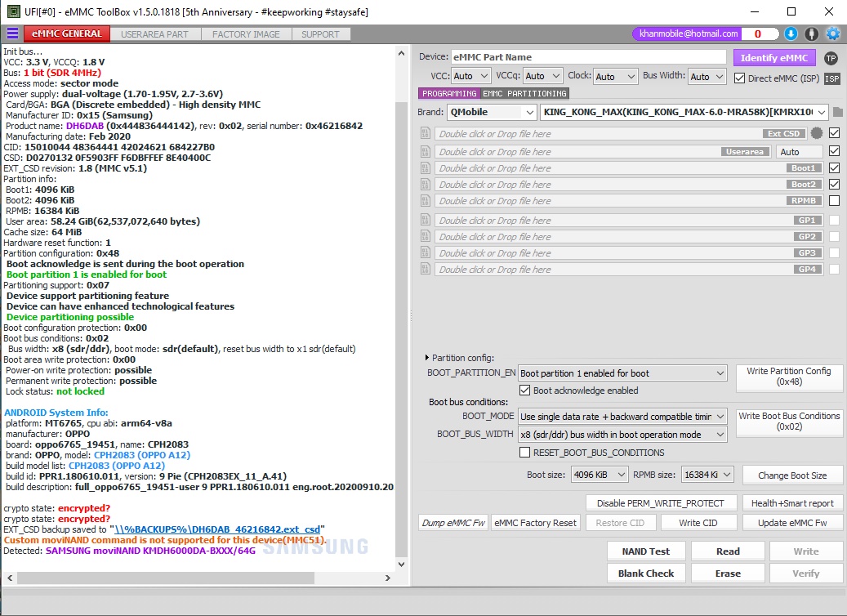Enable the RPMB checkbox

click(x=834, y=200)
